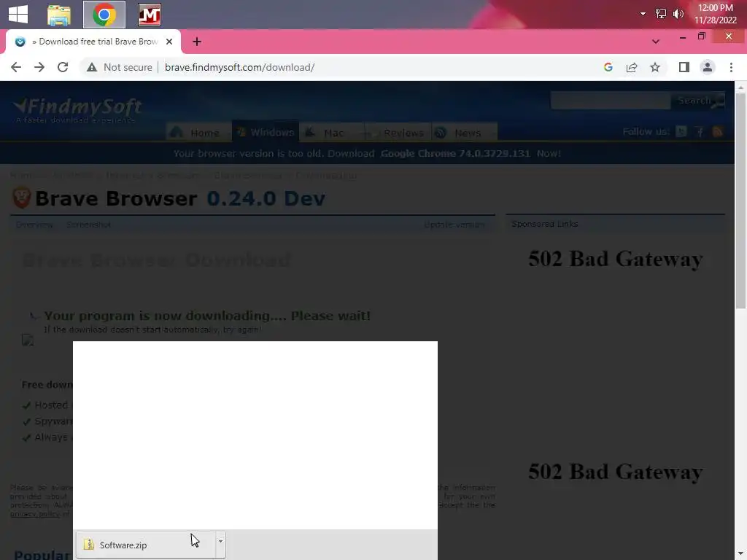Viewport: 747px width, 560px height.
Task: Reload the current page
Action: [x=63, y=67]
